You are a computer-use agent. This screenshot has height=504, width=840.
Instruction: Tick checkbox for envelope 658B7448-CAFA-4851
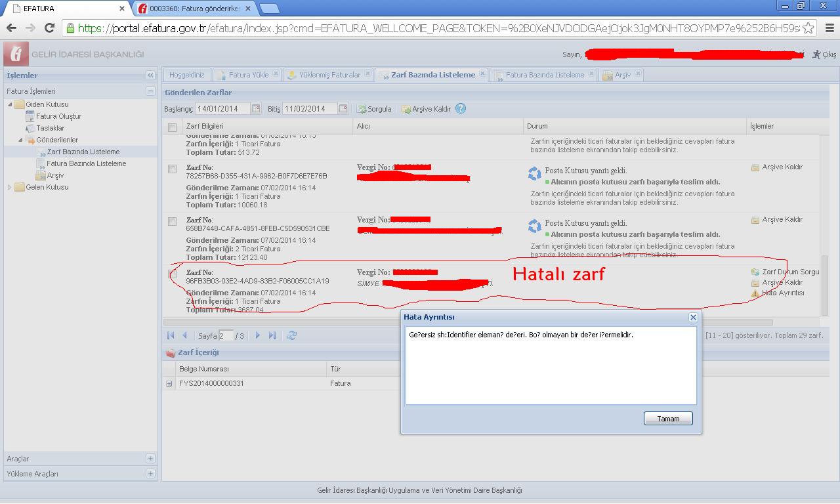click(x=172, y=222)
